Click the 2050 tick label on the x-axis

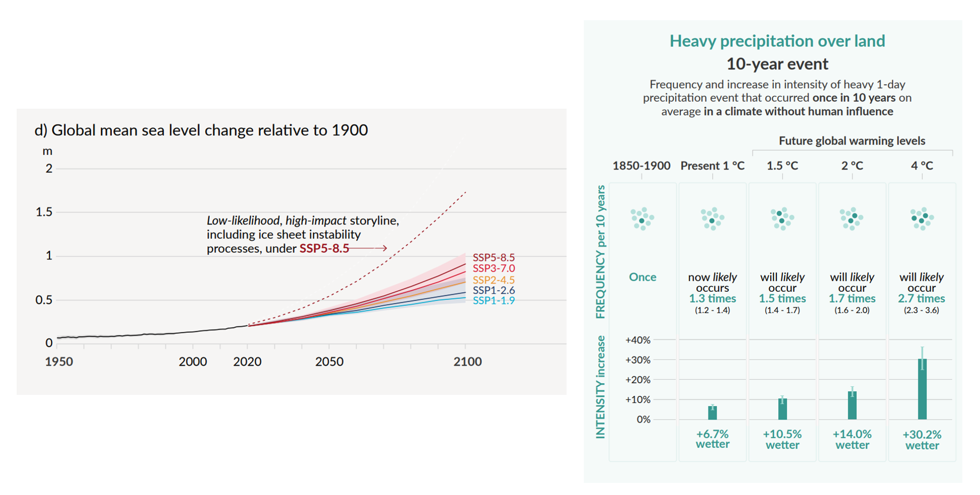tap(329, 362)
